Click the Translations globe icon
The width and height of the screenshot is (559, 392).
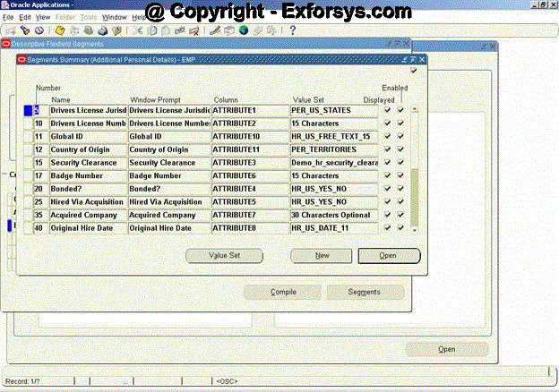point(243,30)
